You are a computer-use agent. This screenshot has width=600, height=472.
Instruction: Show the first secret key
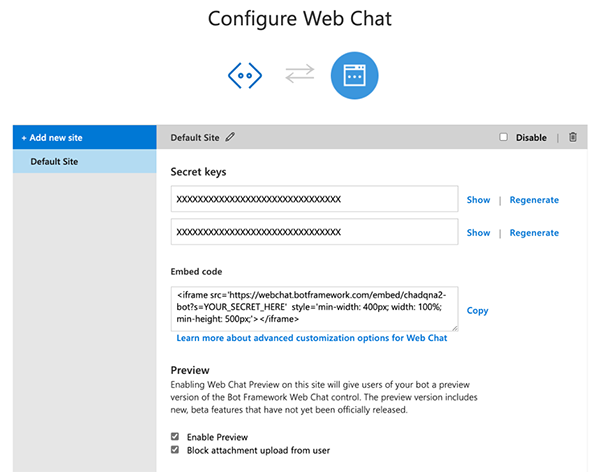tap(478, 199)
